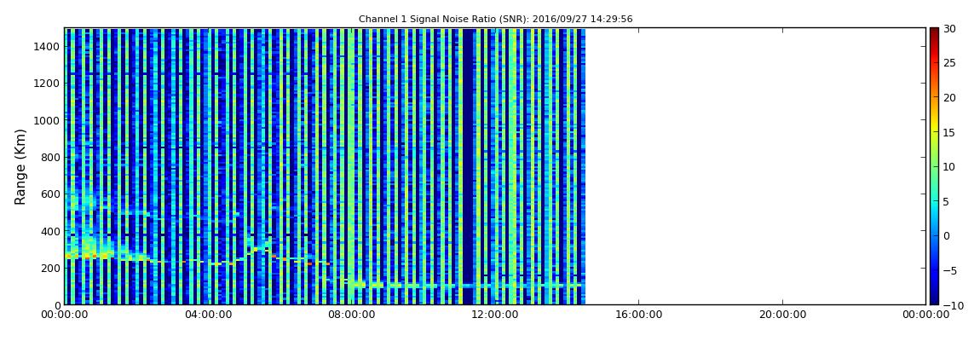This screenshot has height=347, width=980.
Task: Click the 600 range tick label
Action: (50, 194)
